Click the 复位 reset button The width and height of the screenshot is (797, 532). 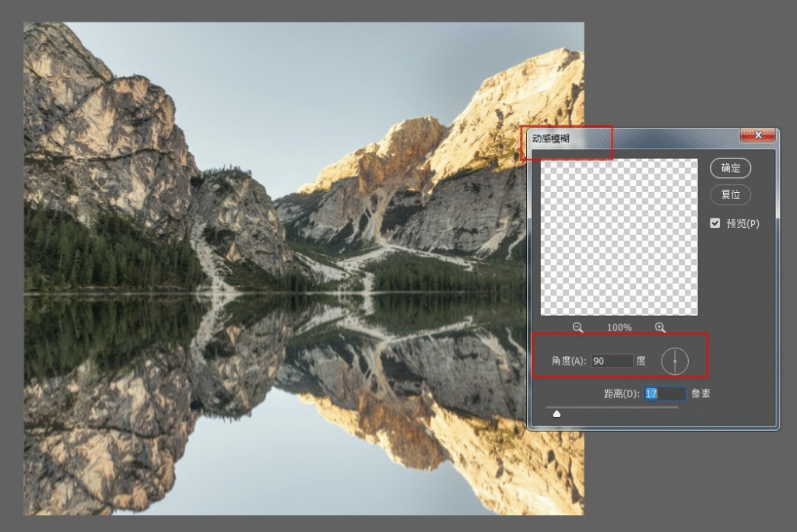730,194
